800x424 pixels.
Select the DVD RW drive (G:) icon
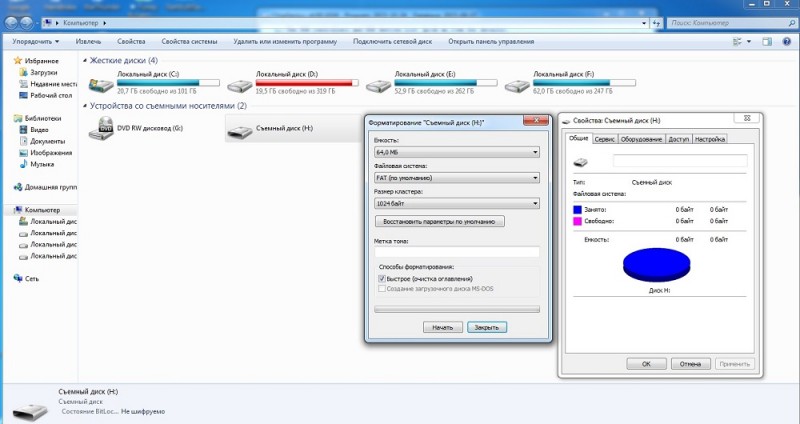tap(101, 128)
